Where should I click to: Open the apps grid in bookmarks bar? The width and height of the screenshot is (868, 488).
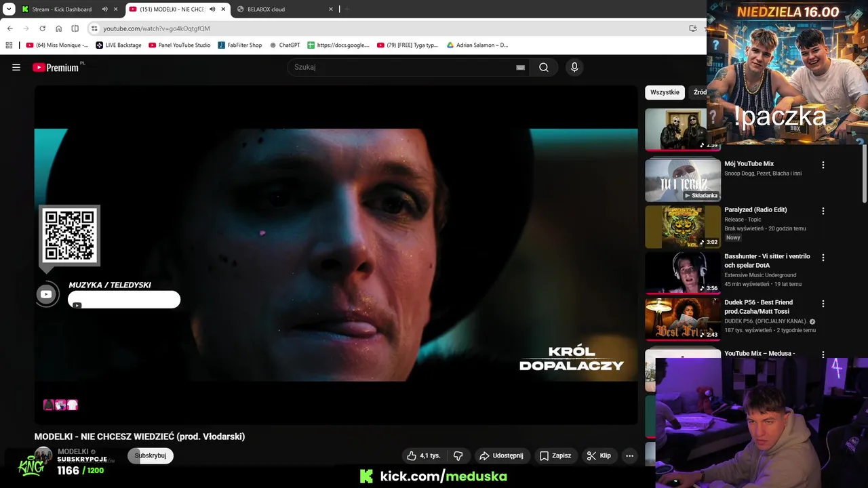coord(9,45)
